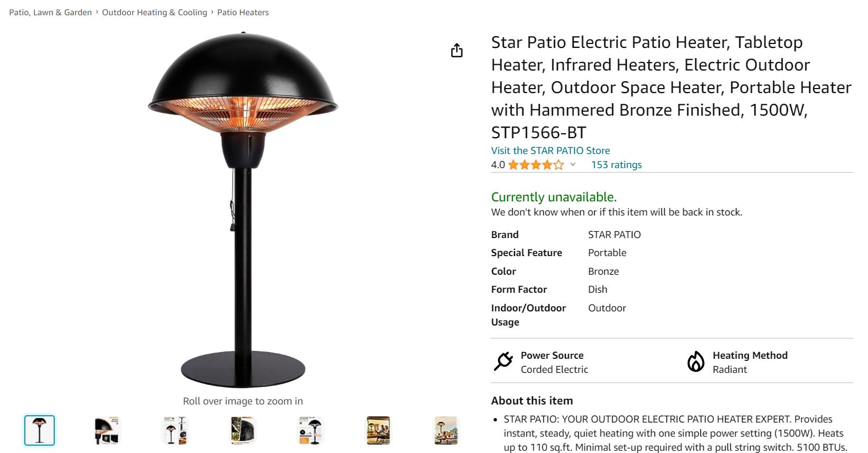
Task: Click the star rating icons
Action: point(535,165)
